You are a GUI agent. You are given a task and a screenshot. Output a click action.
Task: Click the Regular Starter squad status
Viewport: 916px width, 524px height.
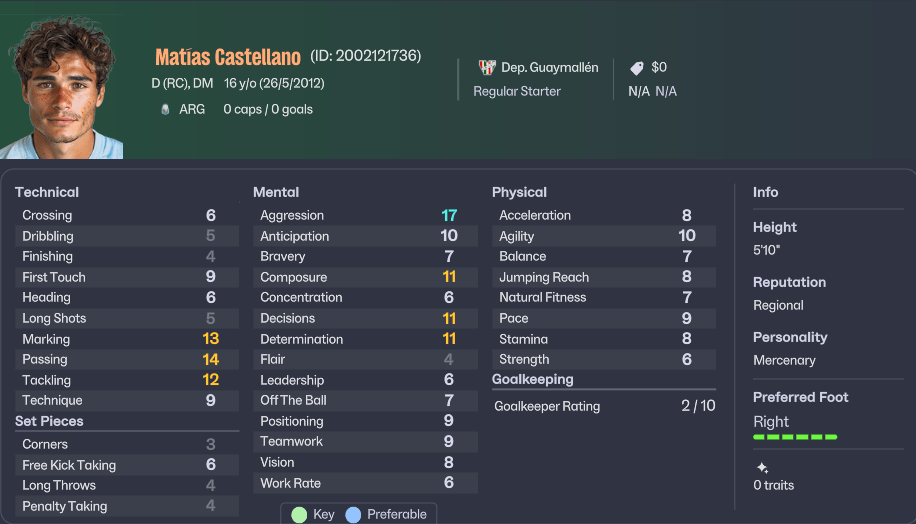point(517,91)
